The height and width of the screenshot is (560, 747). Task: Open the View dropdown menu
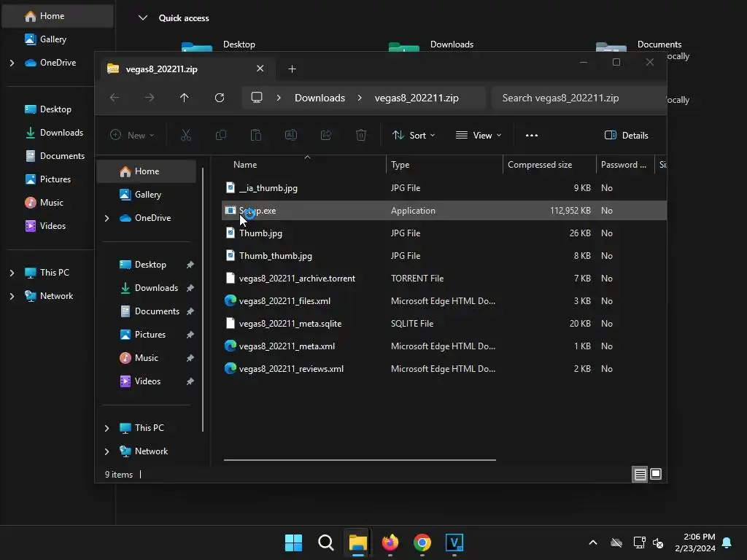(479, 135)
